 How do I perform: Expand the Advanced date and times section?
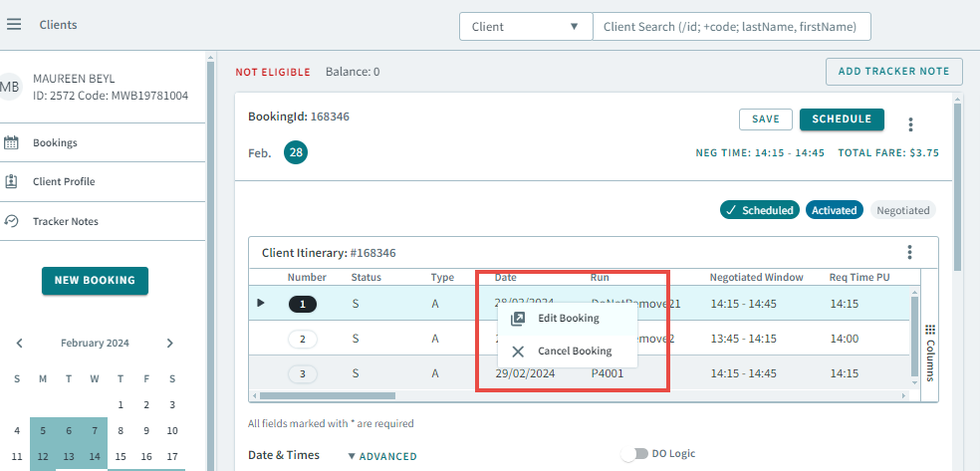pos(382,456)
